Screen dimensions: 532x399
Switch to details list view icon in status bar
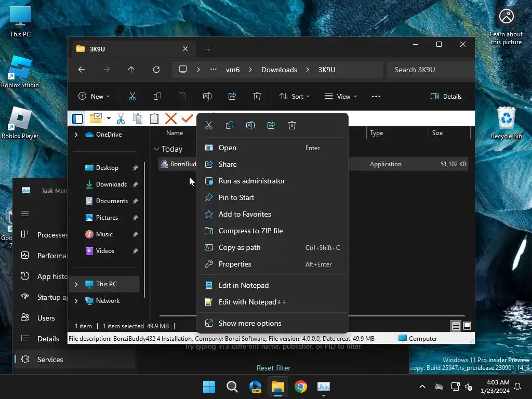[x=456, y=326]
